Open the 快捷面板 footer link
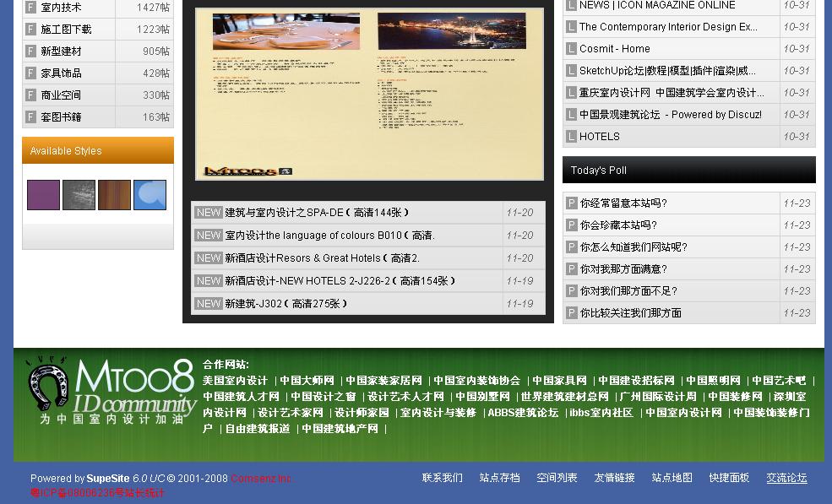 [729, 478]
